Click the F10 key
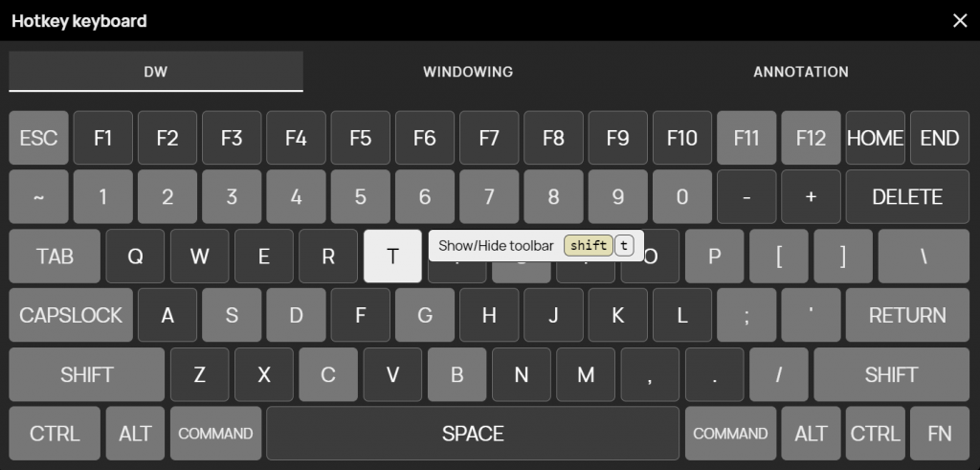980x470 pixels. coord(682,138)
